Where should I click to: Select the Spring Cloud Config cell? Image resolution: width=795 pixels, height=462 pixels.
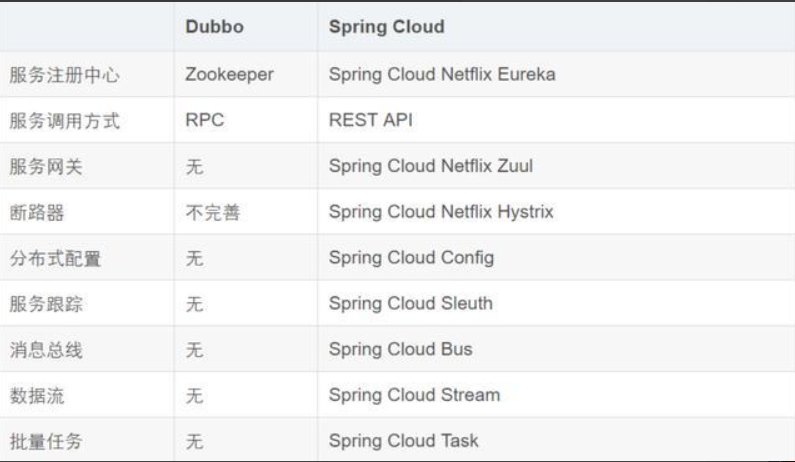pos(411,258)
